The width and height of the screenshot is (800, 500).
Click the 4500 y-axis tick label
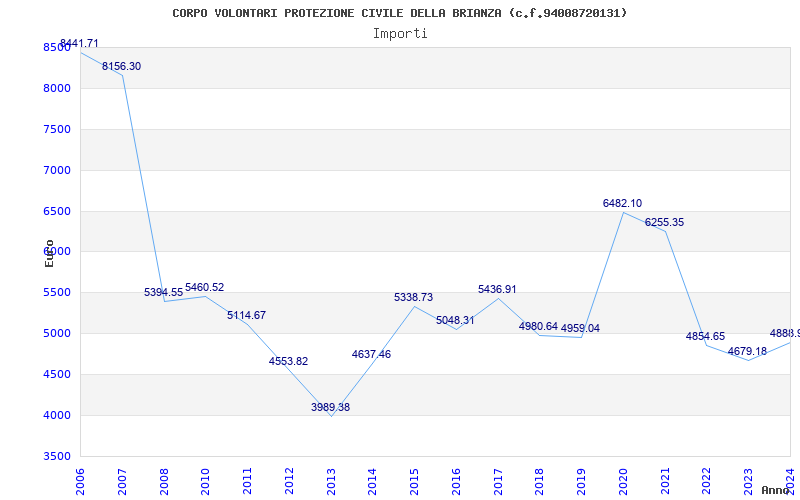57,374
